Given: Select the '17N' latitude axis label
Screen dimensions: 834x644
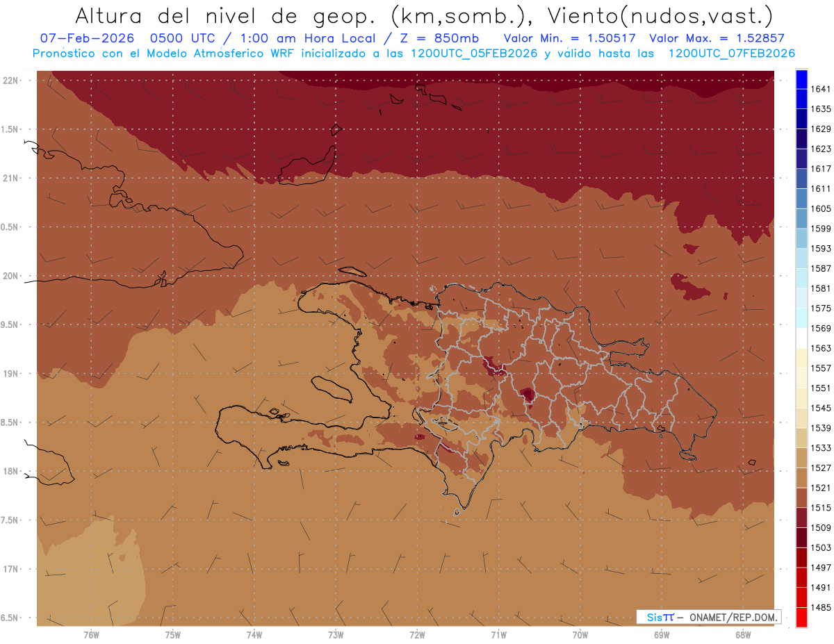Looking at the screenshot, I should (x=11, y=569).
